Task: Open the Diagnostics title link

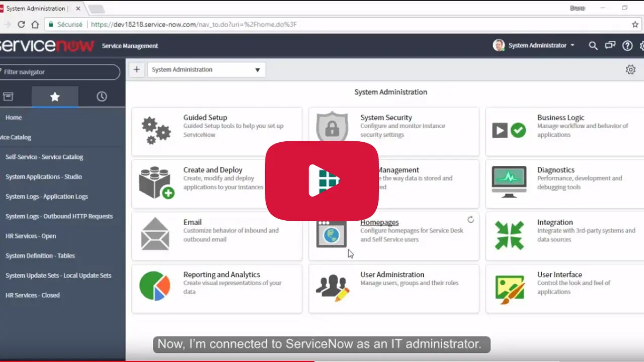Action: (x=555, y=170)
